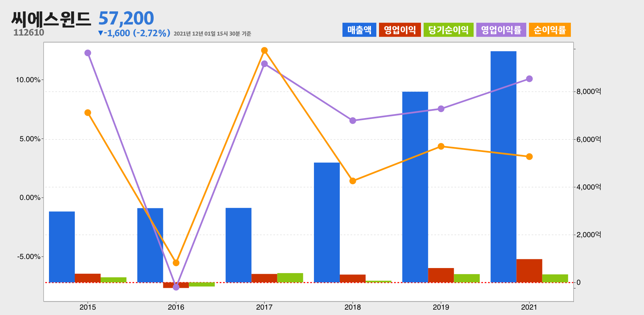
Task: Click the 2015 x-axis label
Action: click(x=88, y=307)
